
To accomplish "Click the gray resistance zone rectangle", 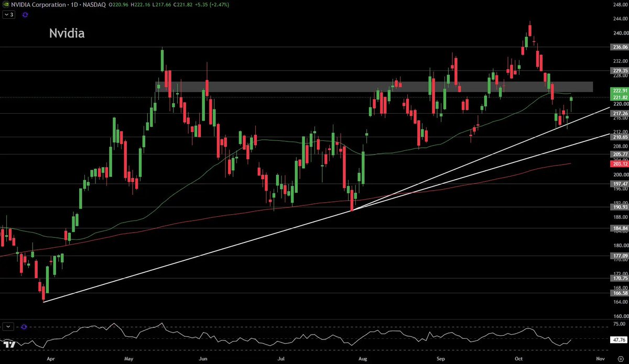I will [374, 87].
